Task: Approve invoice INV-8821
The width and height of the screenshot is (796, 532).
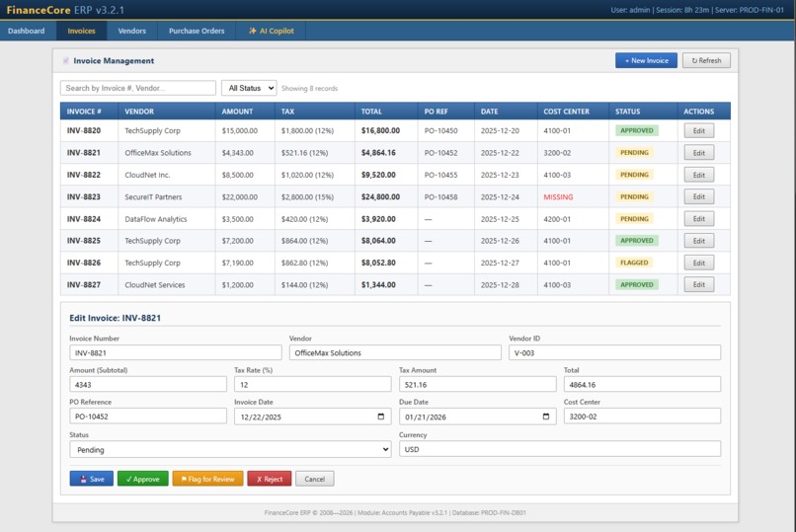Action: tap(142, 479)
